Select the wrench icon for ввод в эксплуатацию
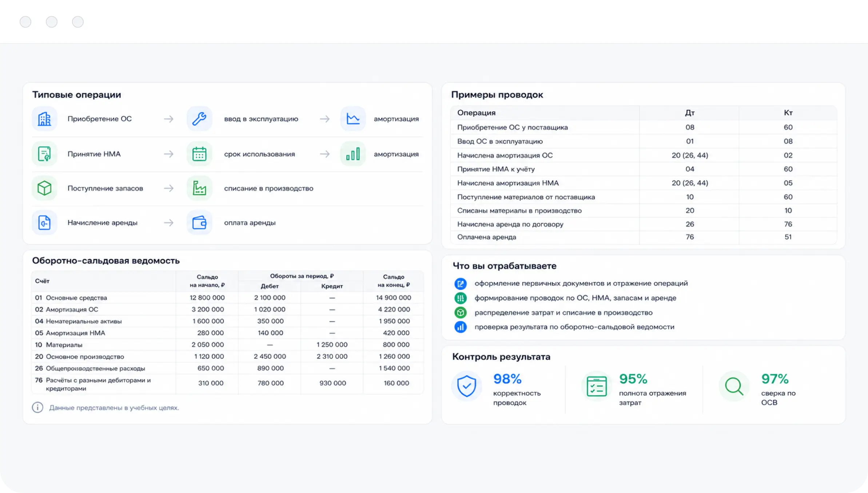 [199, 119]
